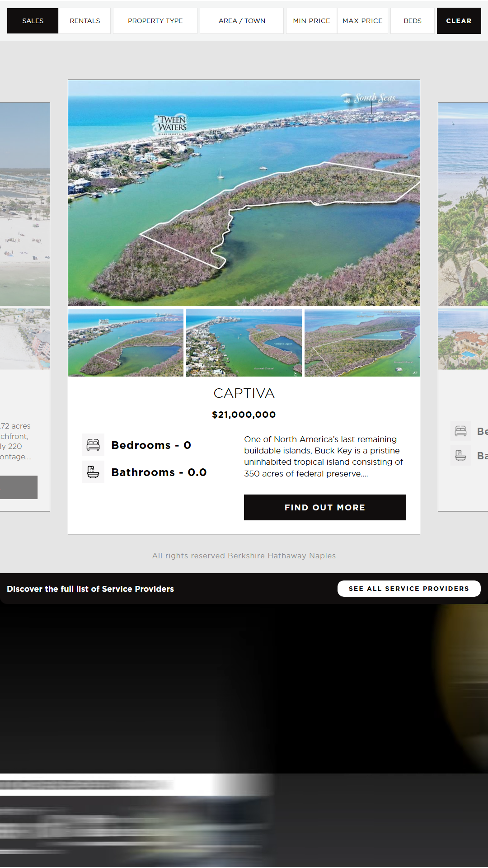Select the middle Captiva thumbnail image
The image size is (488, 868).
244,343
